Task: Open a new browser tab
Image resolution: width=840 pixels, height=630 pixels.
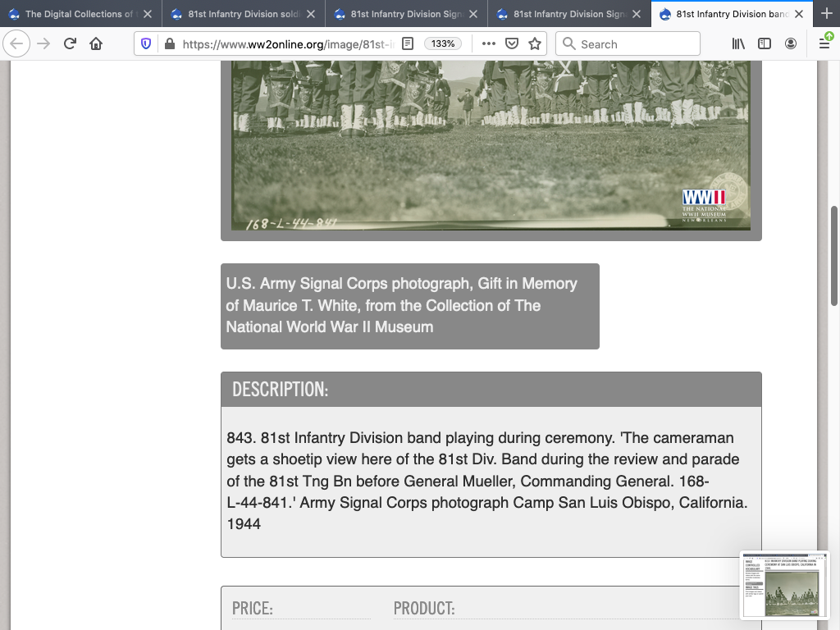Action: click(x=826, y=14)
